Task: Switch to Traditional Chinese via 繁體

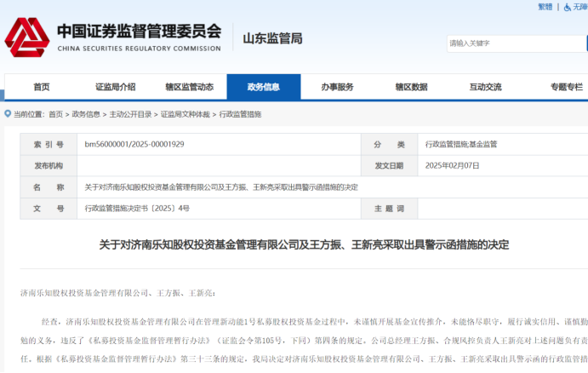Action: point(545,7)
